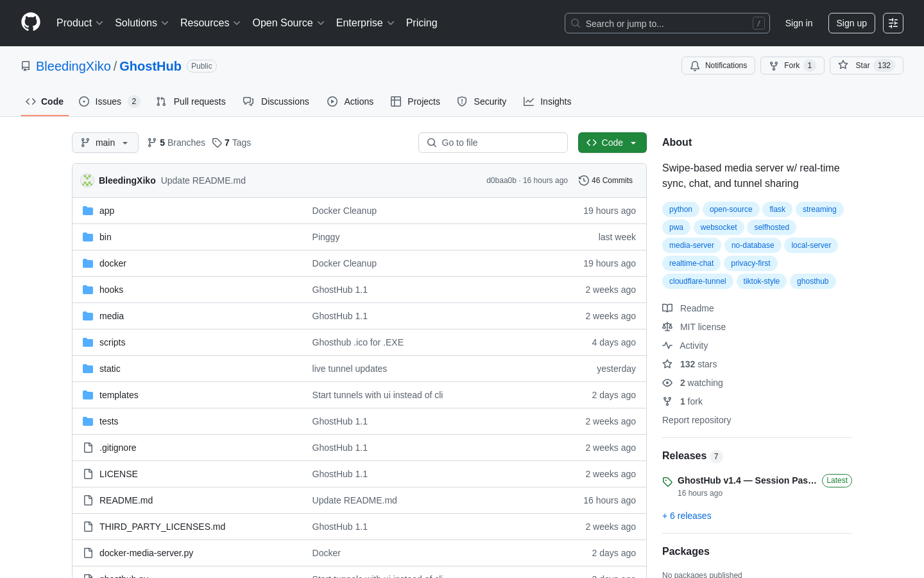Open the media folder icon
This screenshot has height=578, width=924.
88,316
